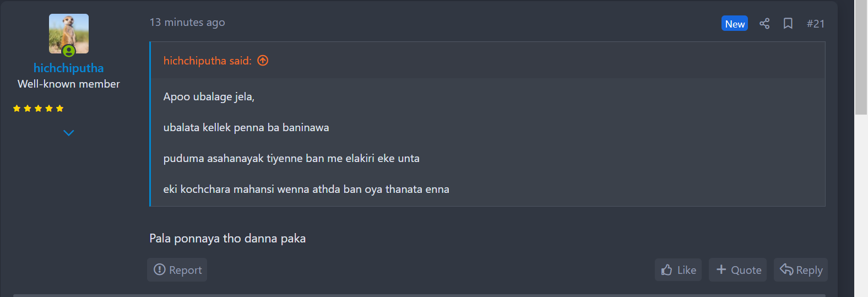Open hichchiputha's profile from the username link
The height and width of the screenshot is (297, 868).
click(x=69, y=68)
